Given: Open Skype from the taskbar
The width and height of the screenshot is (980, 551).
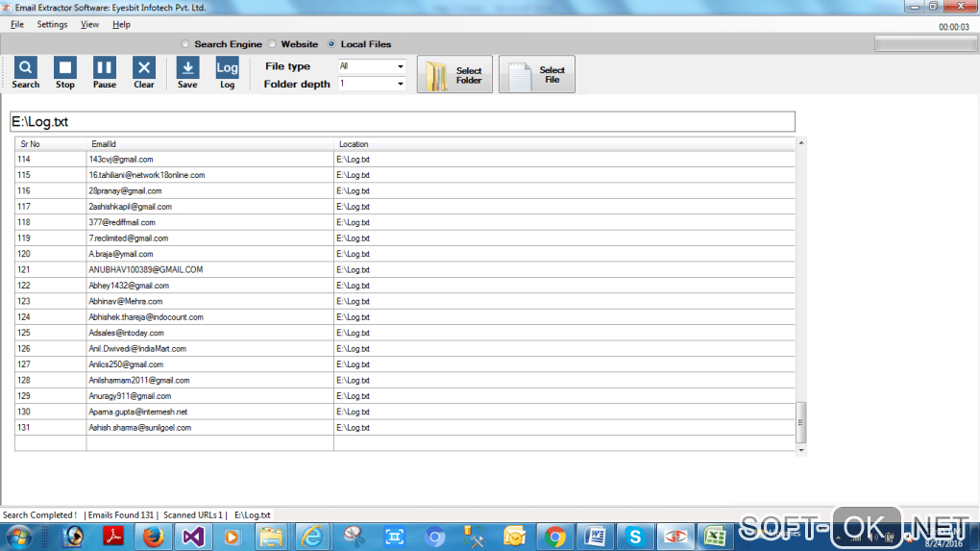Looking at the screenshot, I should click(635, 538).
